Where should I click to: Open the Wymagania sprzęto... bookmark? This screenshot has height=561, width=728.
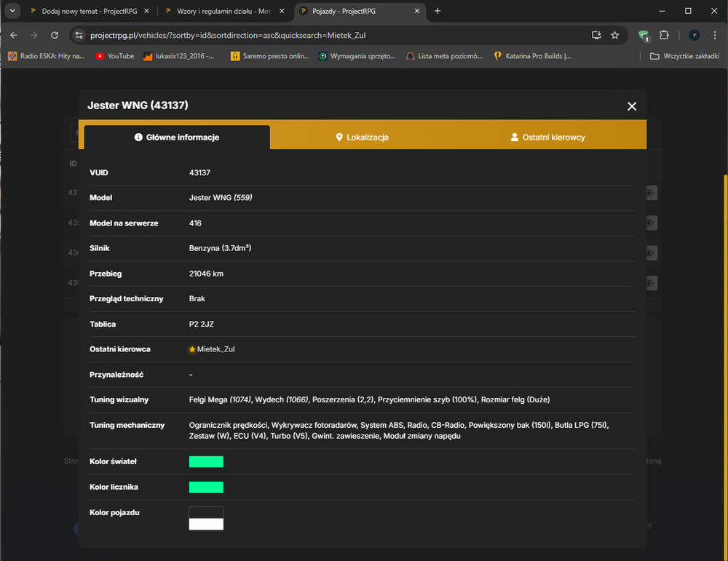tap(357, 56)
